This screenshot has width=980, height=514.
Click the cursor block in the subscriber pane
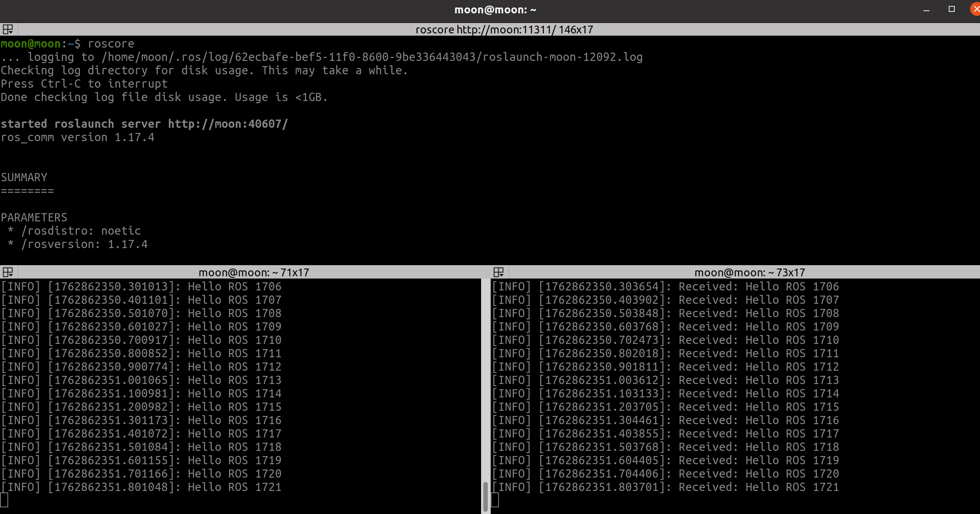click(x=495, y=500)
